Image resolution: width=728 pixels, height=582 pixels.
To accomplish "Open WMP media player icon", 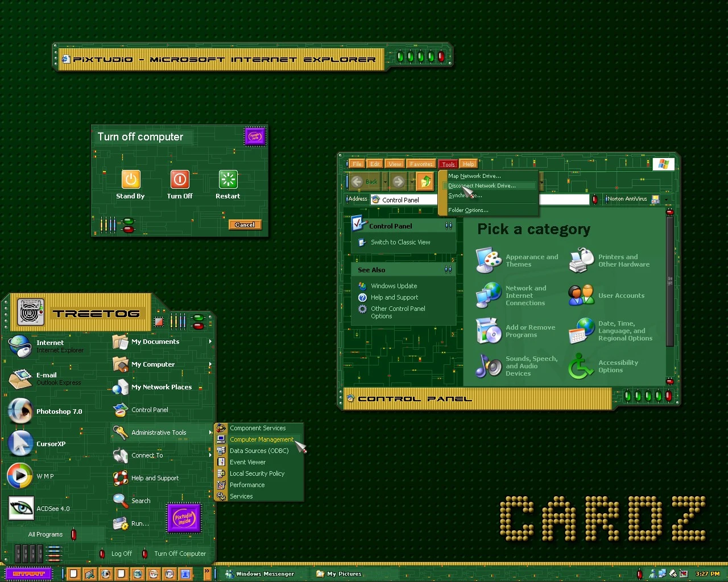I will pos(20,476).
